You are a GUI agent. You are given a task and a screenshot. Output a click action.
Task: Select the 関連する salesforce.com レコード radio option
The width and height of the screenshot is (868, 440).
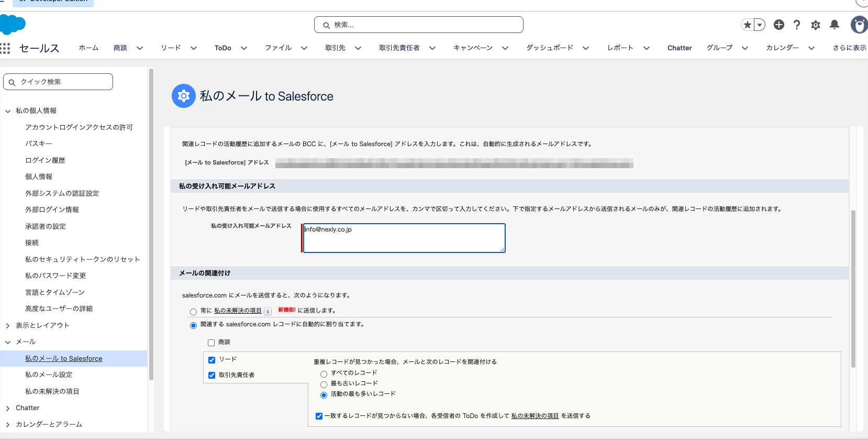194,325
